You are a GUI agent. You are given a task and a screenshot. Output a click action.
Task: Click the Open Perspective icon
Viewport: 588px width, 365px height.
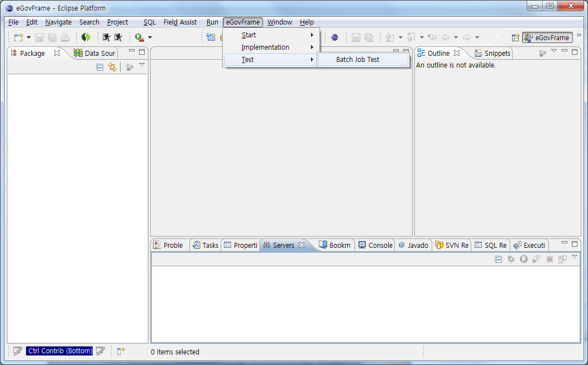tap(515, 37)
